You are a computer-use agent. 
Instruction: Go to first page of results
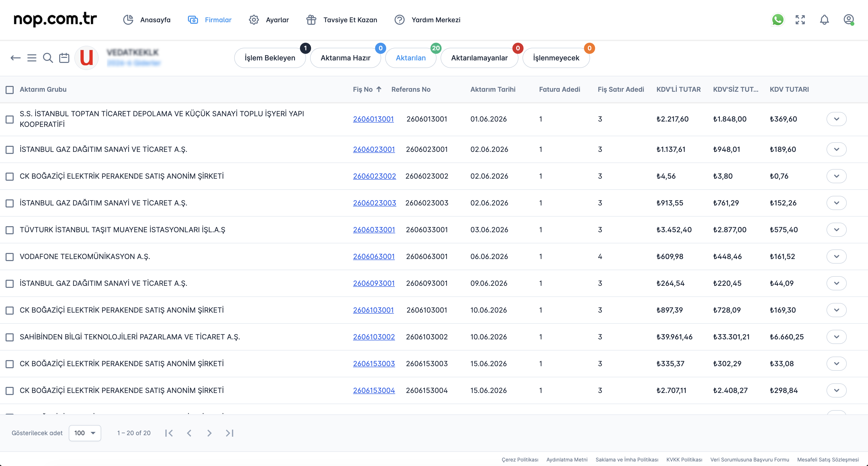pyautogui.click(x=169, y=433)
